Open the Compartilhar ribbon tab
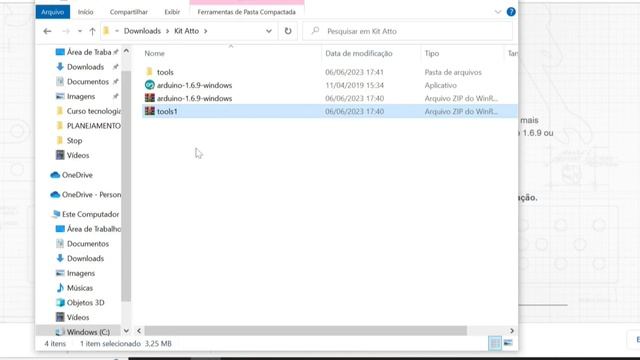 pos(129,12)
